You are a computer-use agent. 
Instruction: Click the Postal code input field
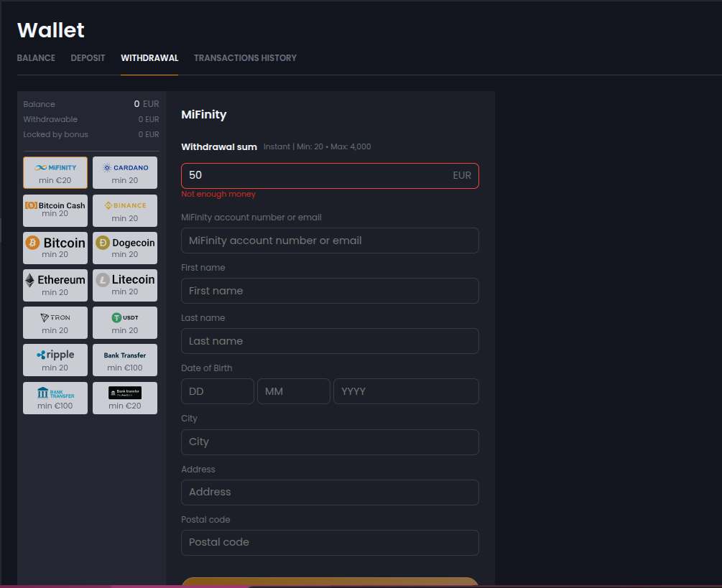point(330,543)
